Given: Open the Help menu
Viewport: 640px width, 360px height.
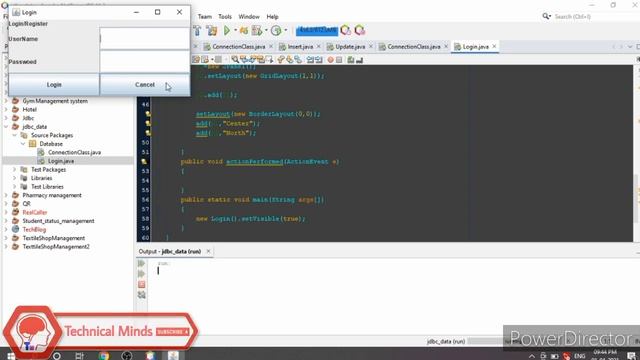Looking at the screenshot, I should click(x=272, y=17).
